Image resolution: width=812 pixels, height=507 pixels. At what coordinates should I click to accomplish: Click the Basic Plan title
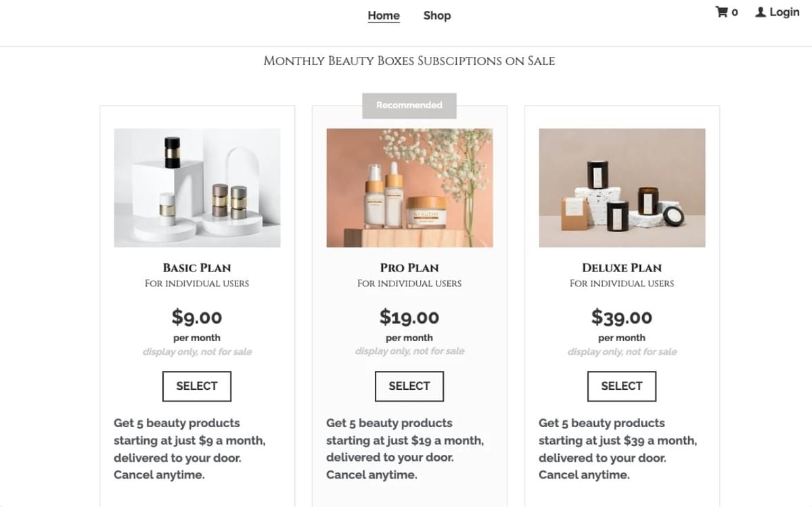click(197, 267)
